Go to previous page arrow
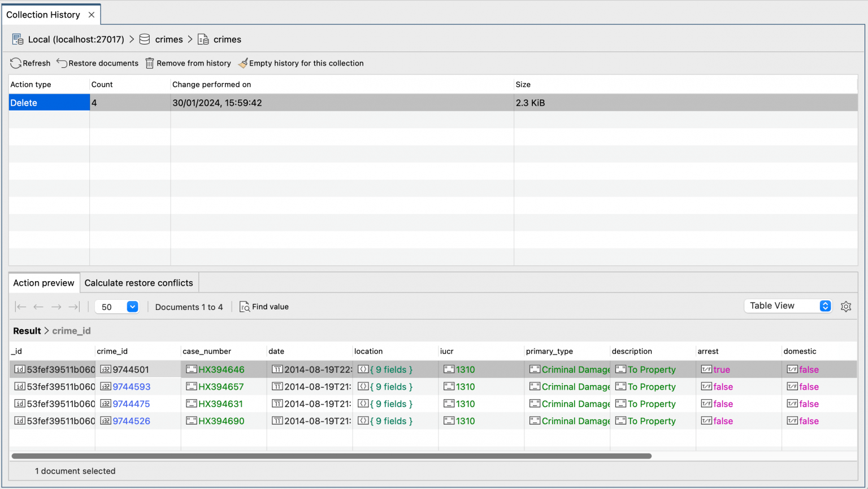The image size is (868, 489). (x=38, y=307)
